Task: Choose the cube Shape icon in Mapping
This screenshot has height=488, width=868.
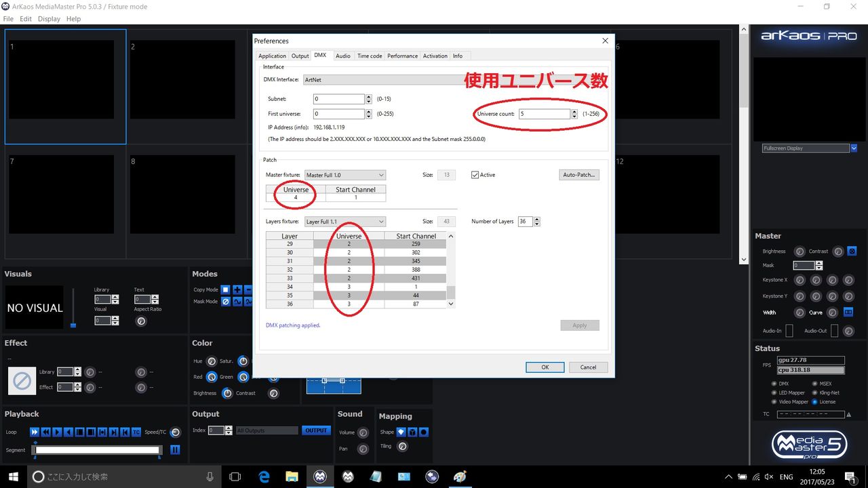Action: point(412,432)
